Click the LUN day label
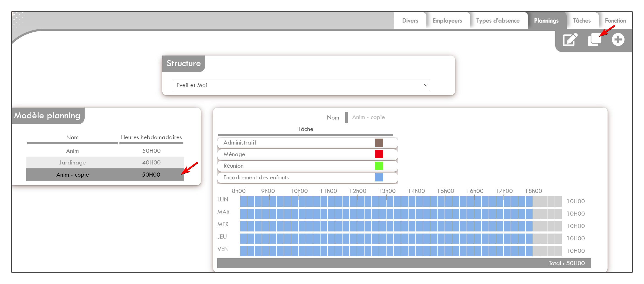 tap(223, 199)
